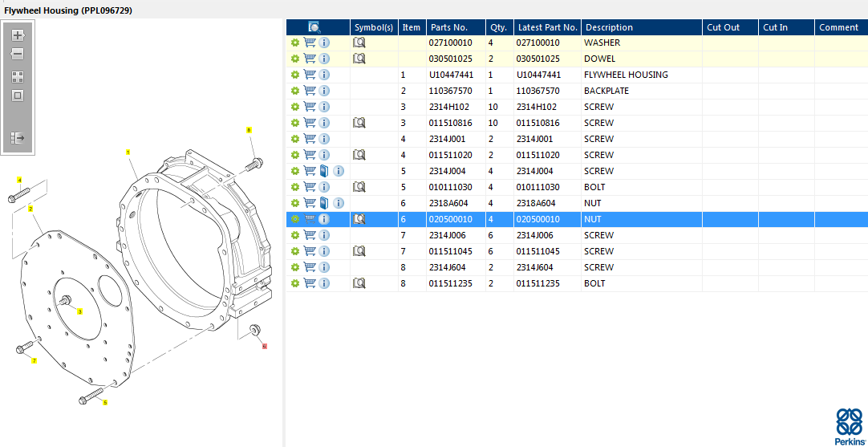868x447 pixels.
Task: Click callout 1 on the flywheel housing diagram
Action: point(128,151)
